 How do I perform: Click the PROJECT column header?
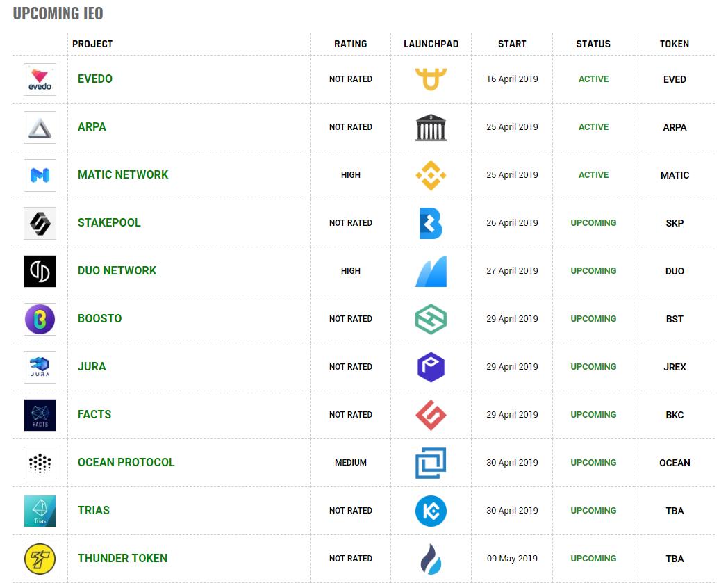92,44
